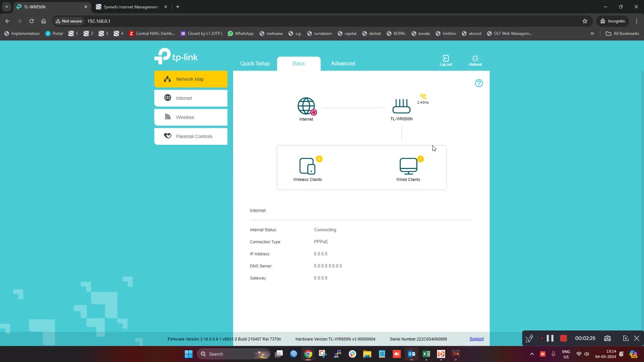Switch to the Synnefo Internet Management tab

[x=131, y=7]
